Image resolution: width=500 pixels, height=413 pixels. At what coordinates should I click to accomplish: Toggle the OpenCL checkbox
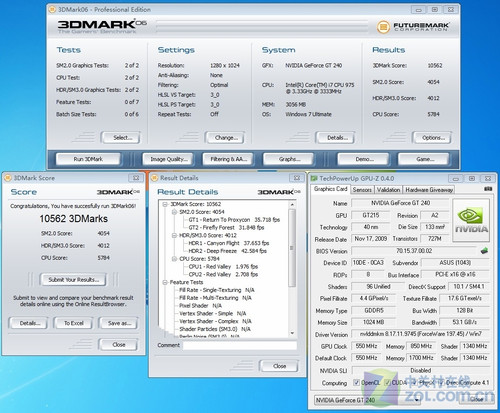click(356, 383)
